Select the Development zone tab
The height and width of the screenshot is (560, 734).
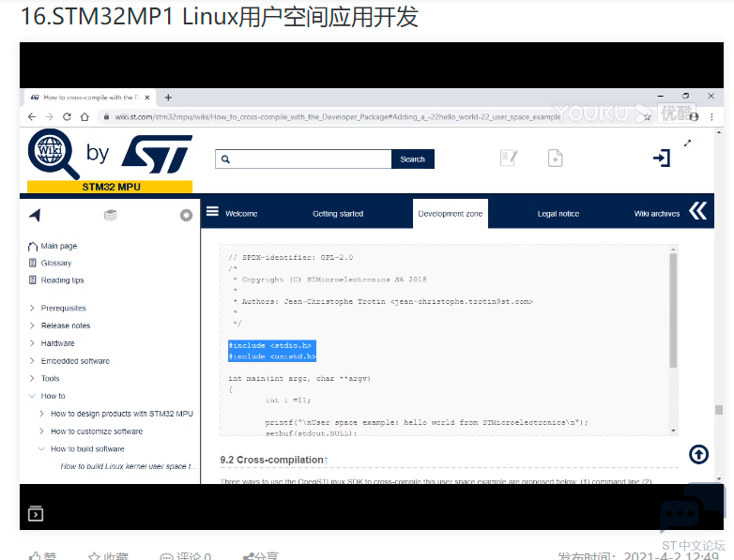point(451,214)
